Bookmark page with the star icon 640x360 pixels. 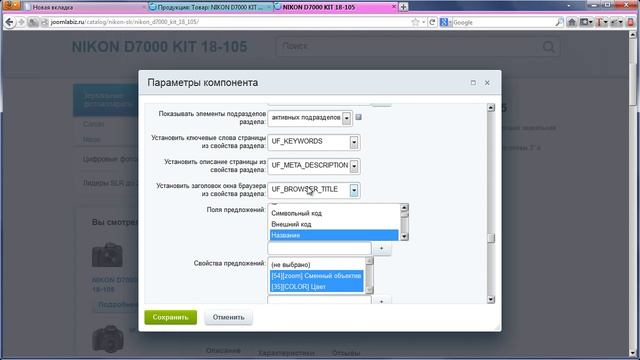(x=415, y=22)
